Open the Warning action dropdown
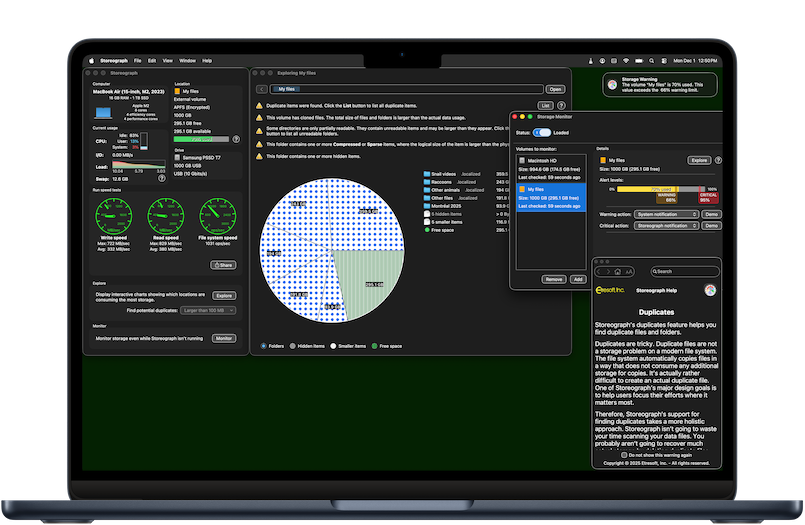 pos(664,214)
